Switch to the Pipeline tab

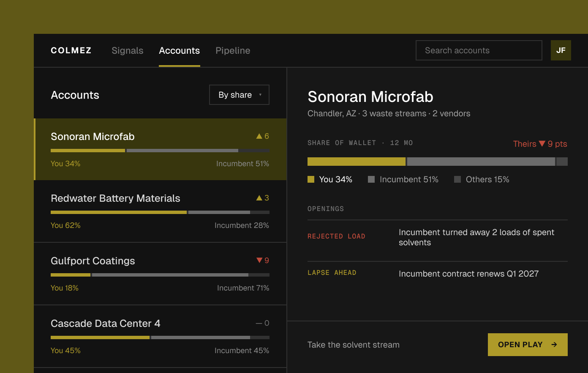[233, 50]
